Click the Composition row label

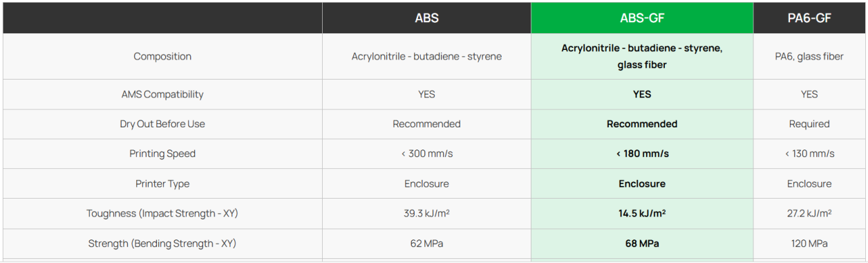pyautogui.click(x=162, y=57)
